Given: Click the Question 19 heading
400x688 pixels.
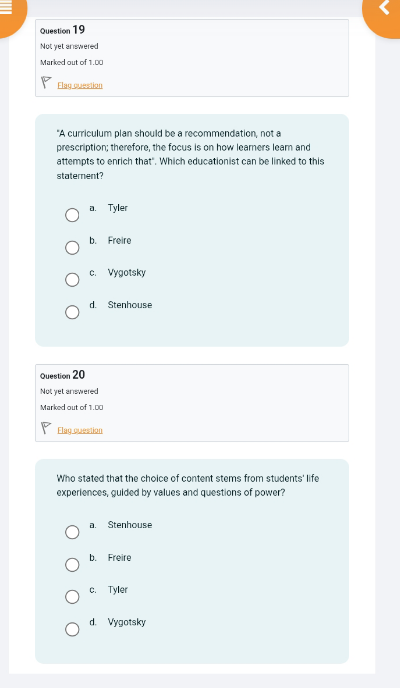Looking at the screenshot, I should [x=62, y=30].
